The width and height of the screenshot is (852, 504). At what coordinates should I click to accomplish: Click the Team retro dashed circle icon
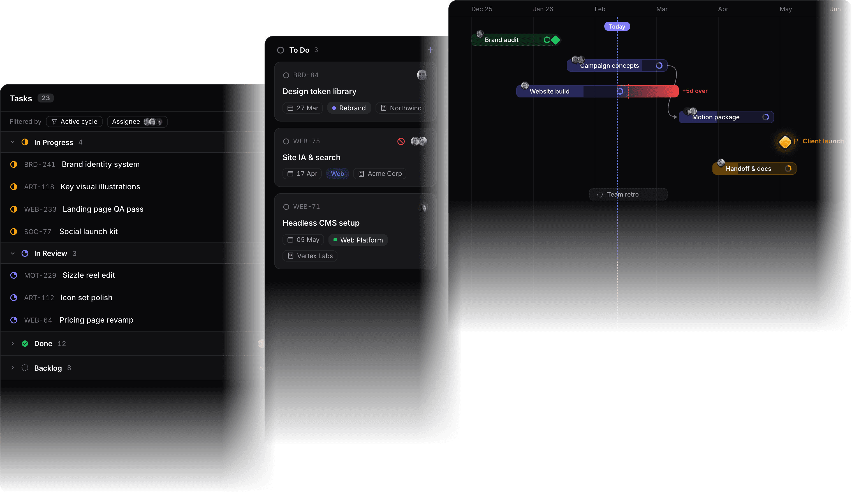(x=600, y=195)
